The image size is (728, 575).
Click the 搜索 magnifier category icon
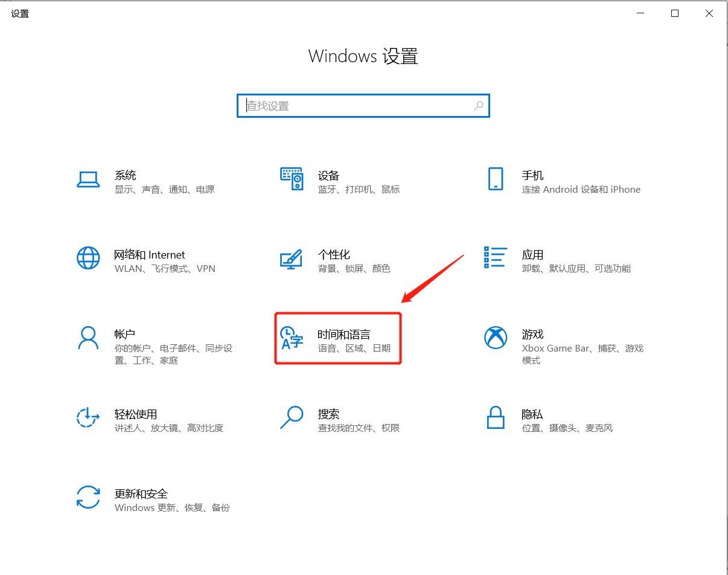point(292,417)
